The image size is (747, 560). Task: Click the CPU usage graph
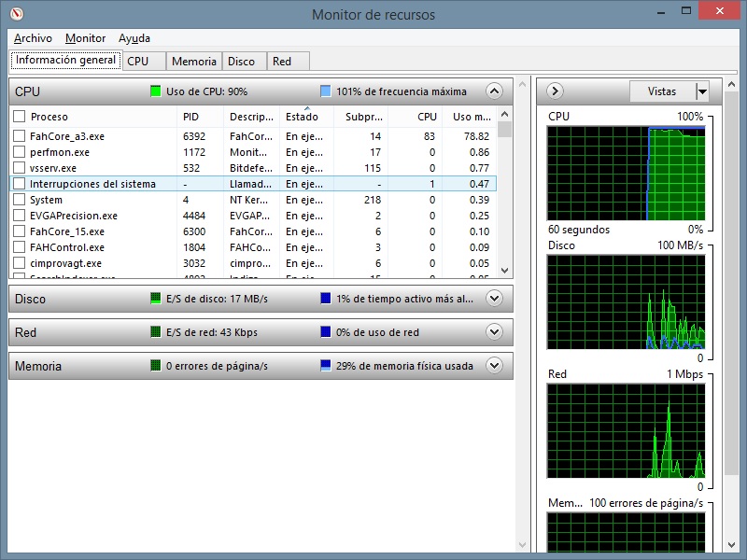[626, 174]
